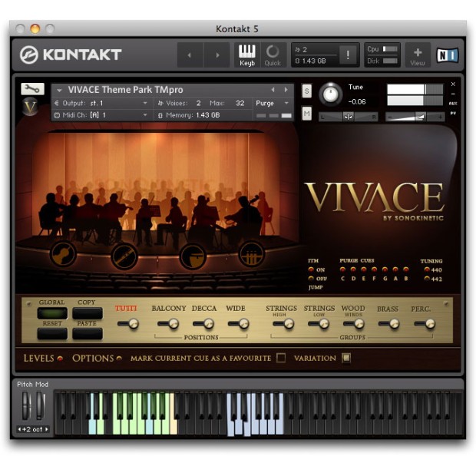The image size is (476, 476).
Task: Set ITM to OFF
Action: (311, 278)
